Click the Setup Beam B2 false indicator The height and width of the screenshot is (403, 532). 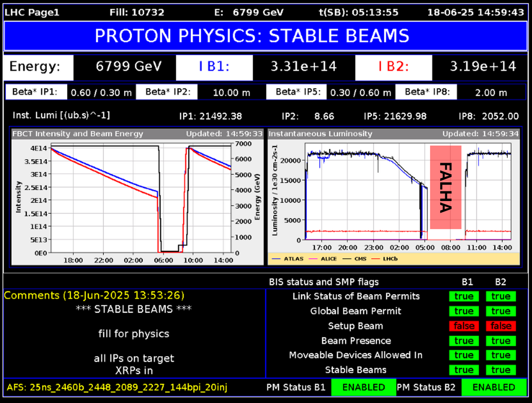click(501, 326)
